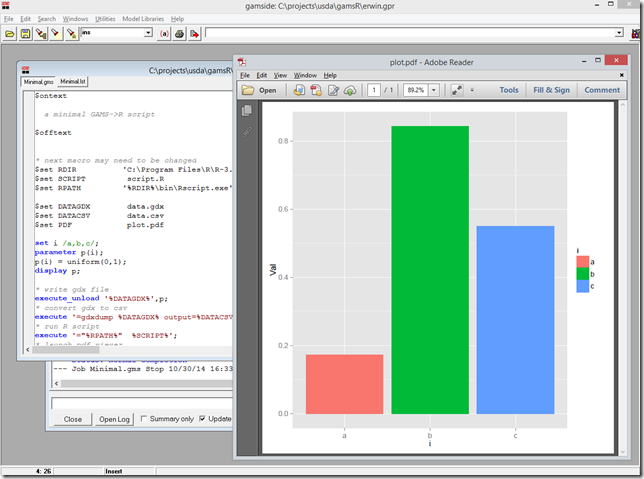The height and width of the screenshot is (479, 644).
Task: Close the PDF document with the small x
Action: click(621, 75)
